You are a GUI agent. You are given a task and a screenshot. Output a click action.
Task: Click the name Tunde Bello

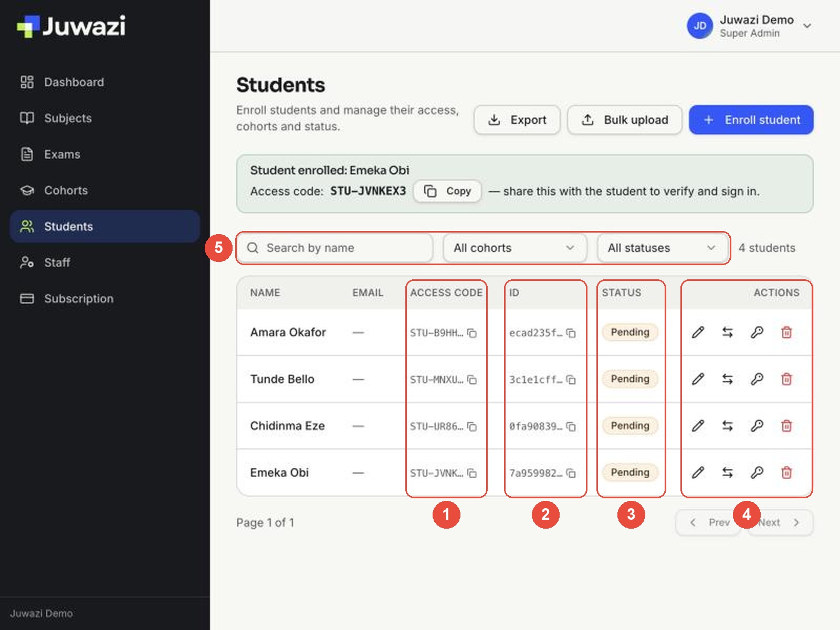(282, 379)
